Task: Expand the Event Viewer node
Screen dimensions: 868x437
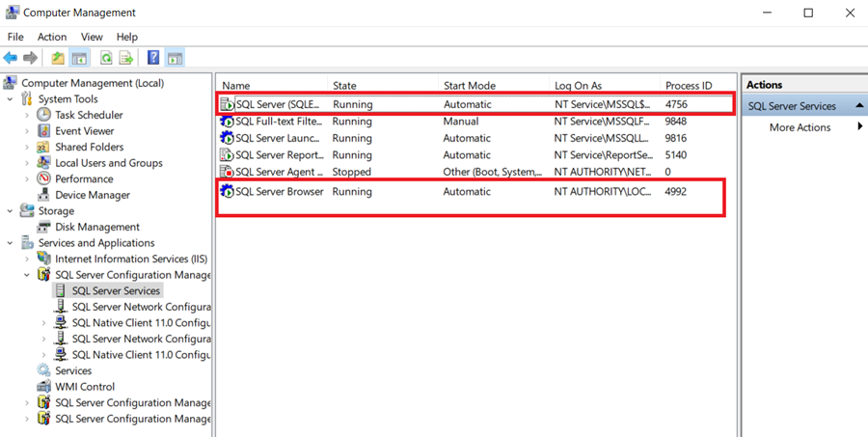Action: coord(27,131)
